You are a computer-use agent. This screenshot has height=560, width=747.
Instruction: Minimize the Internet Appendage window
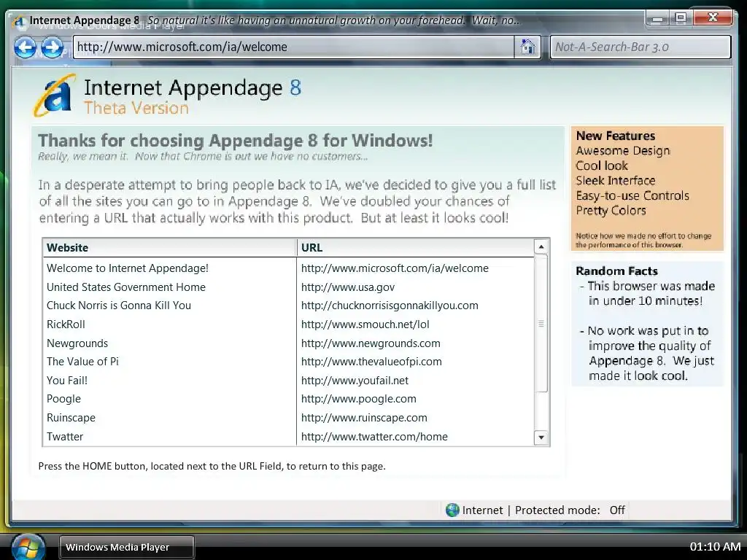tap(657, 18)
